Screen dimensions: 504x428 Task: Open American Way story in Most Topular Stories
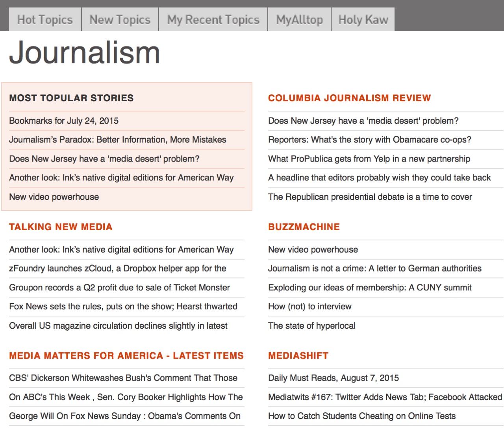pyautogui.click(x=121, y=178)
